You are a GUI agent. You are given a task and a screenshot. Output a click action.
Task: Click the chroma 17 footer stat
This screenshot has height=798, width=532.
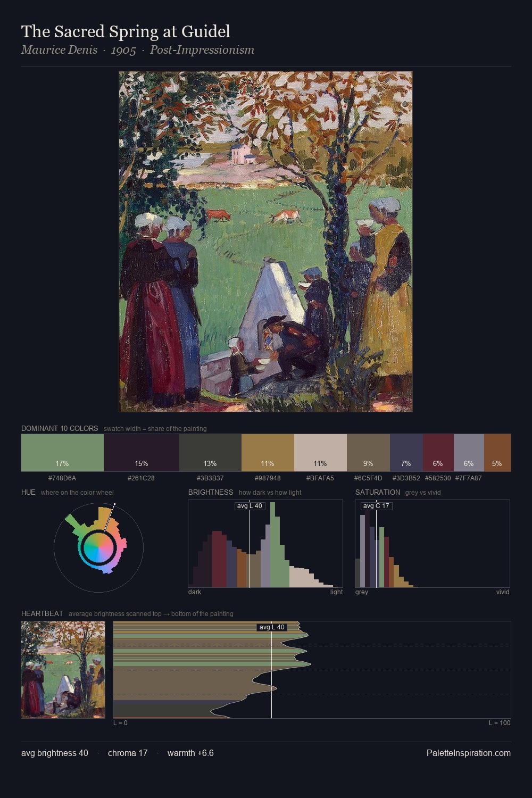tap(128, 753)
